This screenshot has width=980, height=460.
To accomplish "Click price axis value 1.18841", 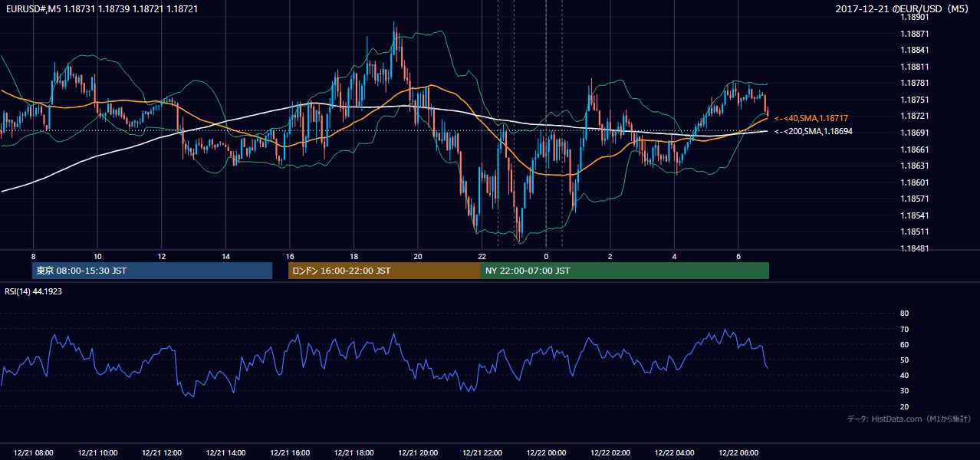I will [915, 51].
